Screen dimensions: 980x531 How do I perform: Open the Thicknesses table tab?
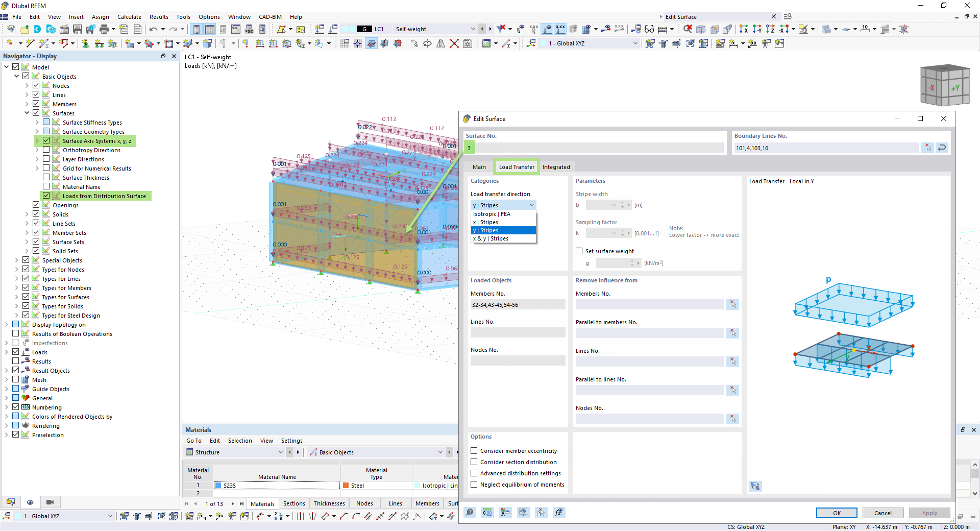coord(329,503)
